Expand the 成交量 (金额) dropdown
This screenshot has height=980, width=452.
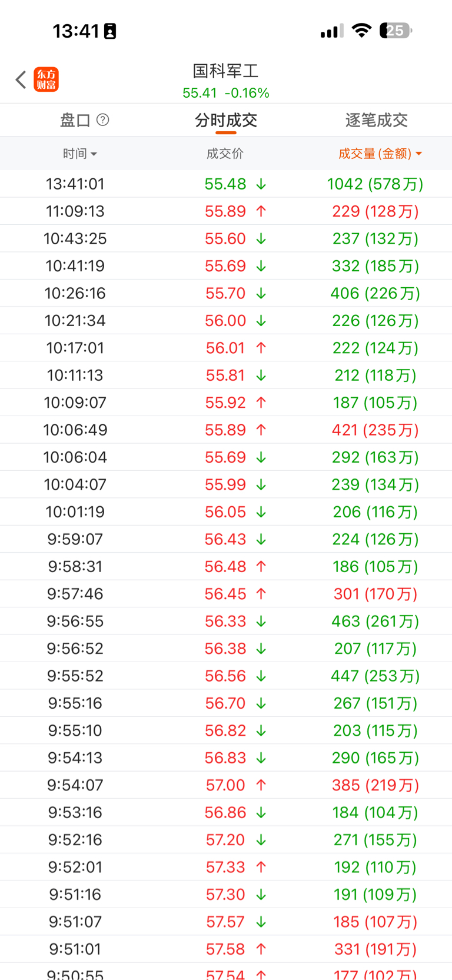click(380, 154)
